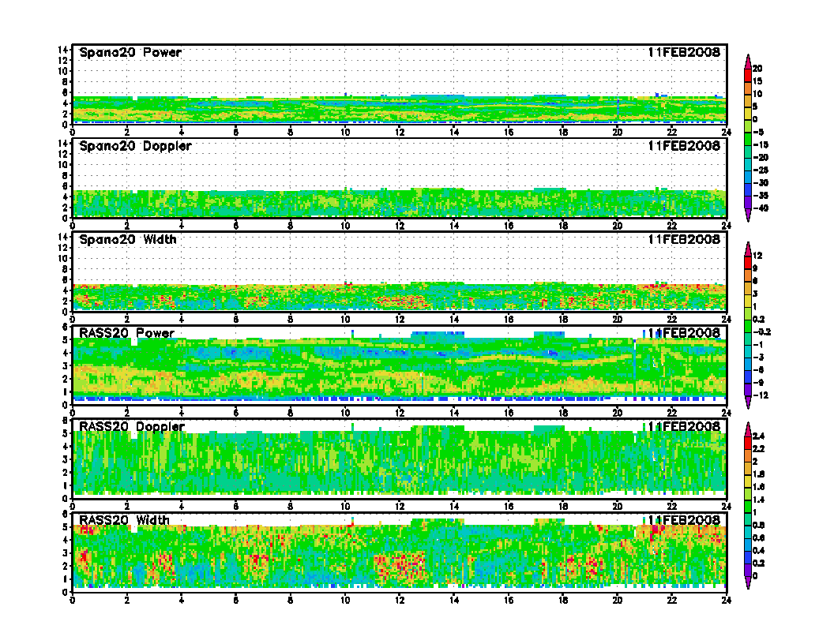Image resolution: width=834 pixels, height=644 pixels.
Task: Click the purple bottom arrow of the power colorbar
Action: [x=748, y=215]
